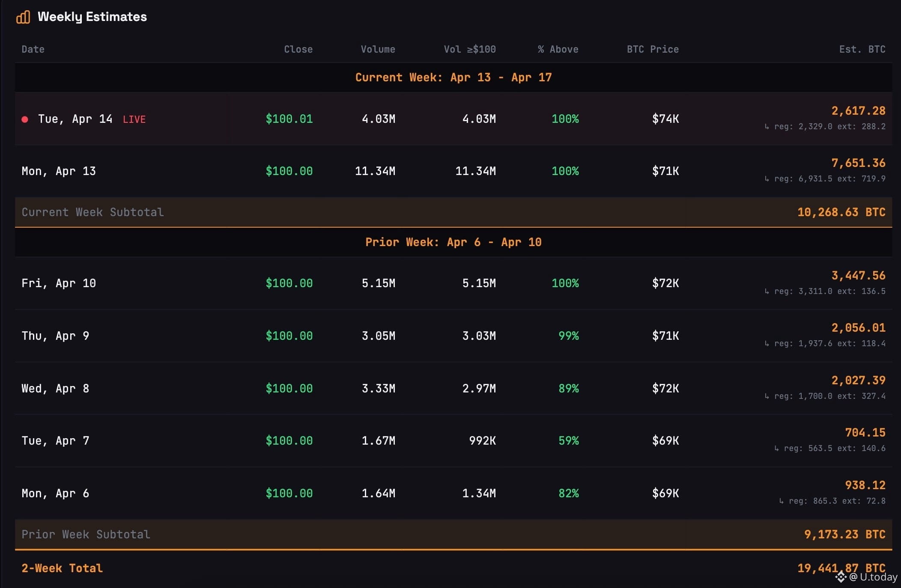Image resolution: width=901 pixels, height=588 pixels.
Task: Sort the table by the Close column
Action: pyautogui.click(x=298, y=49)
